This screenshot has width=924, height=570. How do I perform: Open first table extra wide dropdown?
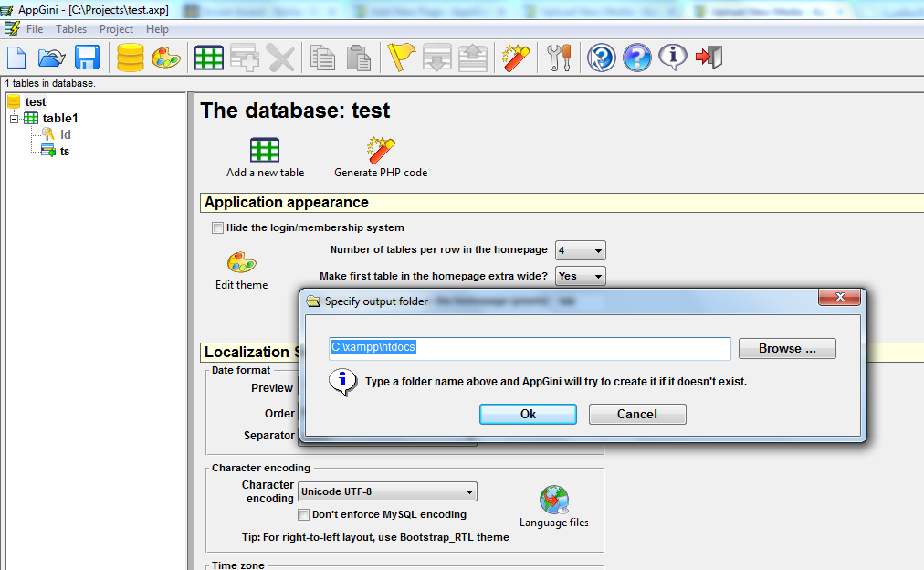click(x=581, y=276)
